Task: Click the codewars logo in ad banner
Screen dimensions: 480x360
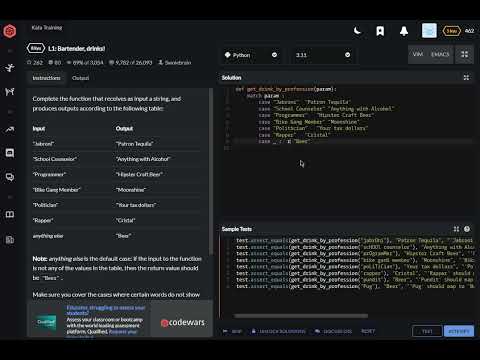Action: (183, 322)
